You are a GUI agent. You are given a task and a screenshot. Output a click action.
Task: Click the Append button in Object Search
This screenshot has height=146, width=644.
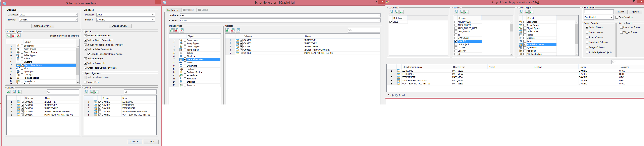636,12
